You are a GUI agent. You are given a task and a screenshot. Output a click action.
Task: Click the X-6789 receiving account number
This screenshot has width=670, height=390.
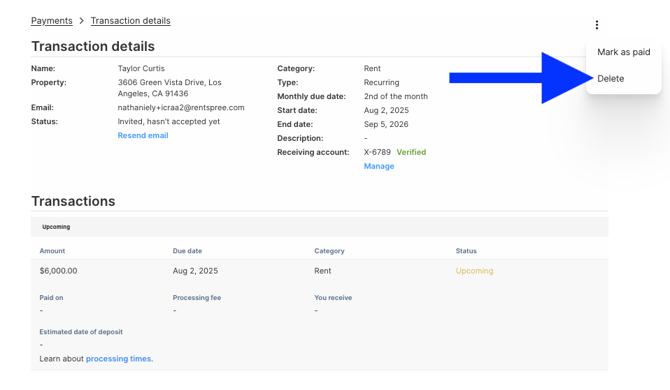[x=377, y=152]
